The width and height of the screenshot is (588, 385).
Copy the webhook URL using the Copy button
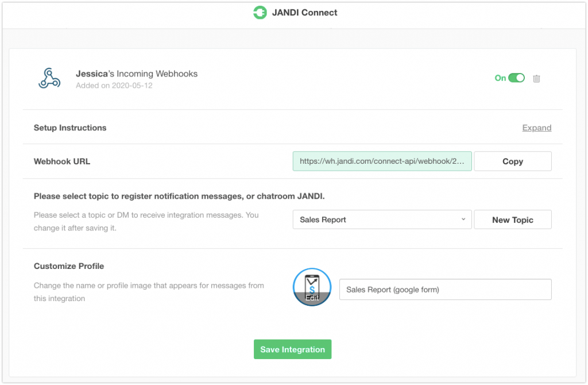point(512,161)
